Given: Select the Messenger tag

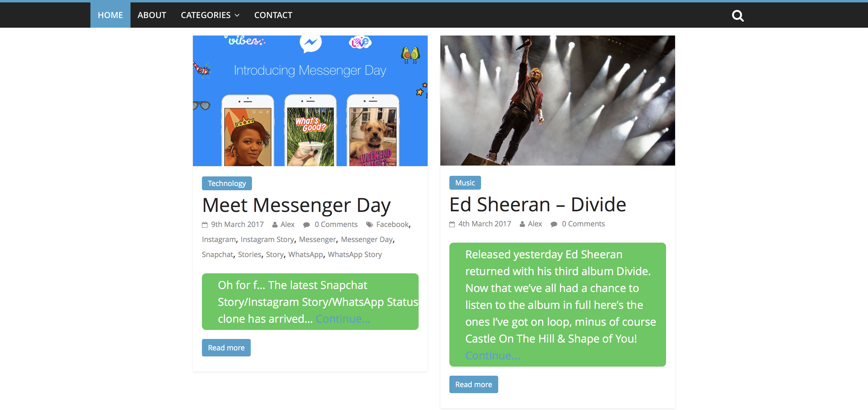Looking at the screenshot, I should pos(317,240).
